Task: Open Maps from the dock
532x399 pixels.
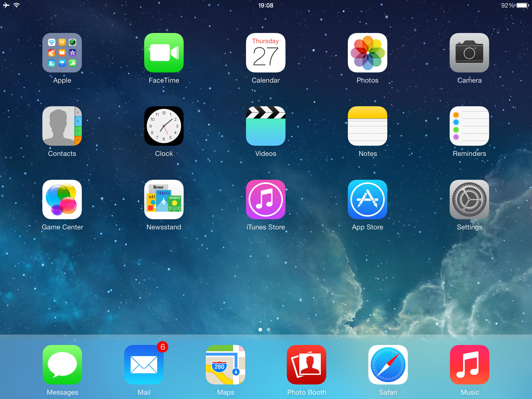Action: (x=225, y=364)
